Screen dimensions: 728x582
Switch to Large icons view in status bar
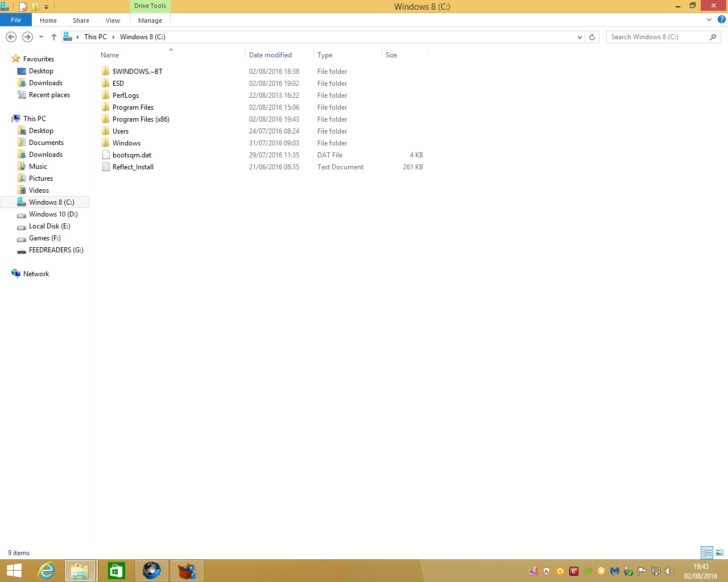[x=719, y=552]
